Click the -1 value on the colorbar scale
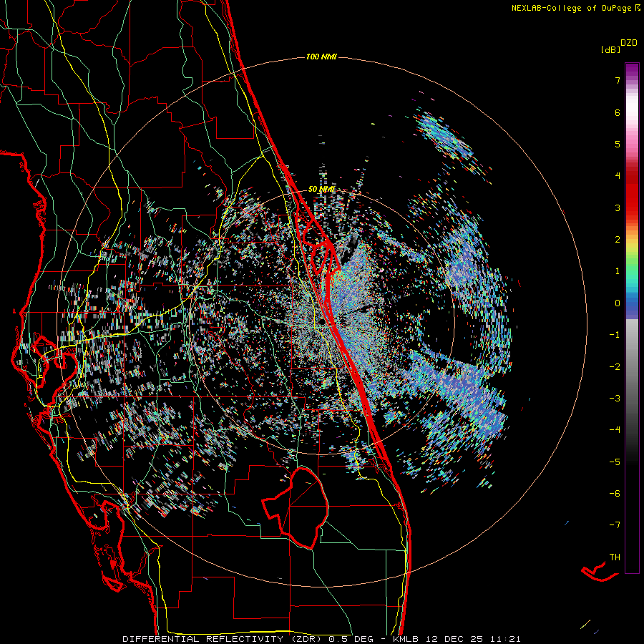Viewport: 644px width, 644px height. coord(615,335)
